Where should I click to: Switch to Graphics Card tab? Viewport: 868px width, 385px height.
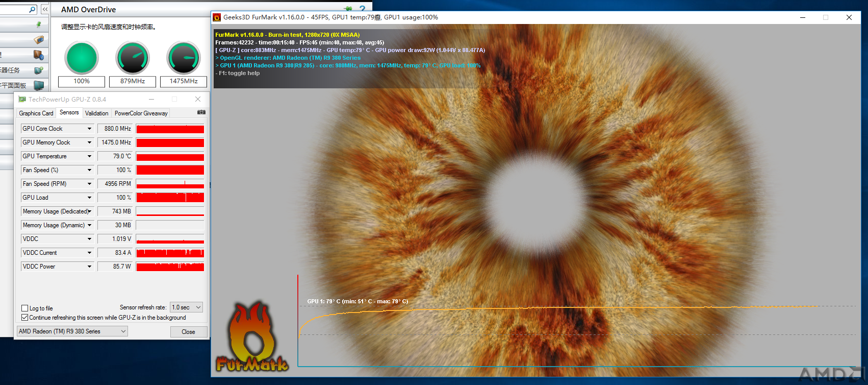click(x=36, y=113)
